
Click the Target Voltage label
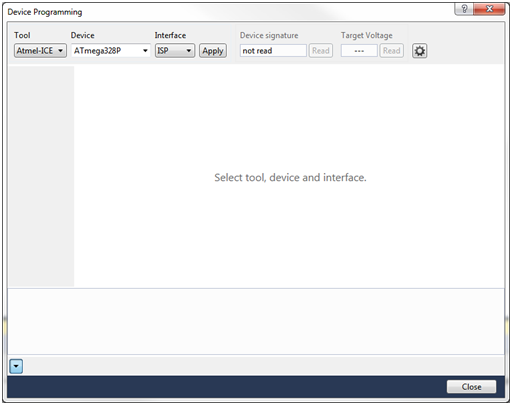coord(367,35)
